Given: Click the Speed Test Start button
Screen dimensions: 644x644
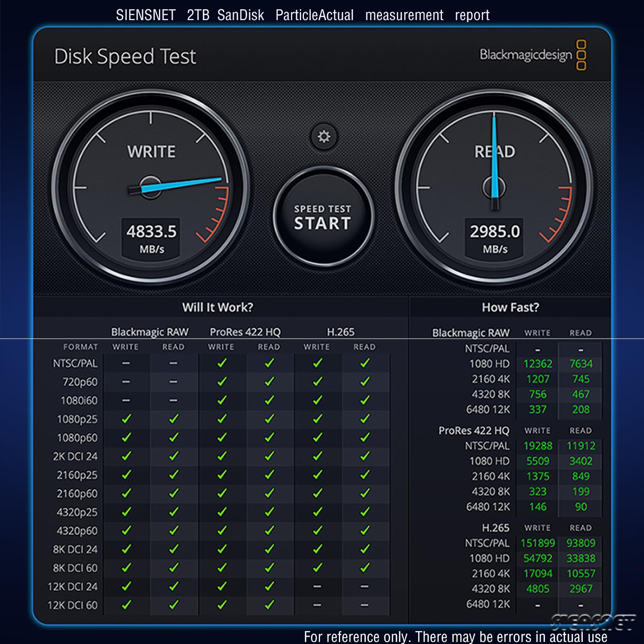Looking at the screenshot, I should coord(323,217).
